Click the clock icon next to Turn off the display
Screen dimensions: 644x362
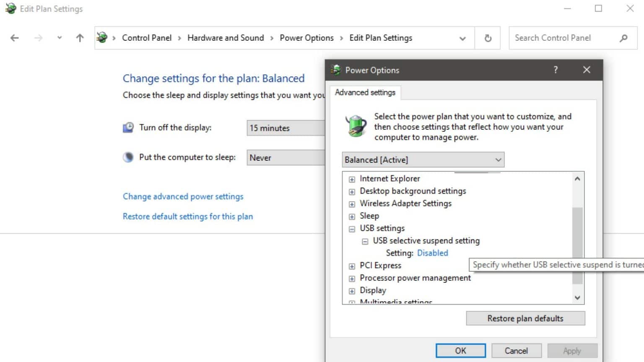point(128,127)
